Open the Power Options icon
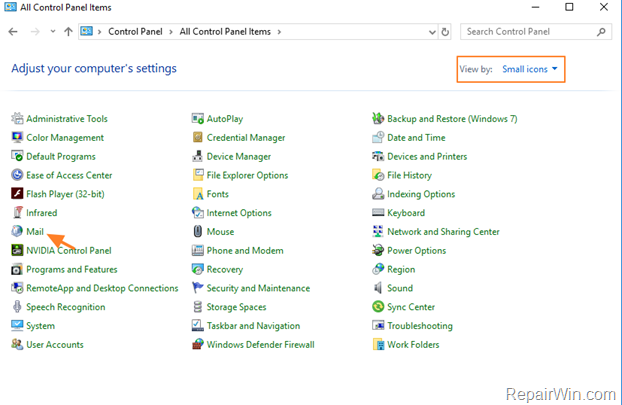 378,250
